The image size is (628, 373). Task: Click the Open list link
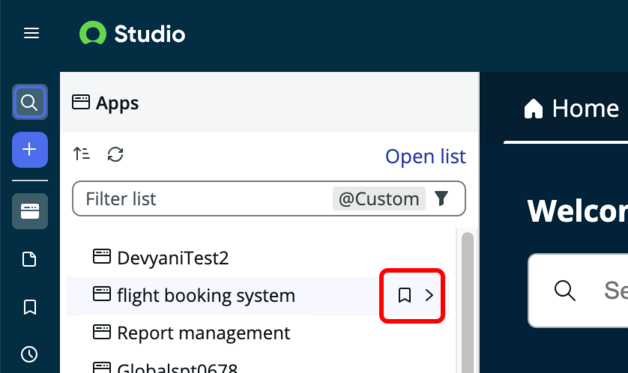(x=425, y=156)
